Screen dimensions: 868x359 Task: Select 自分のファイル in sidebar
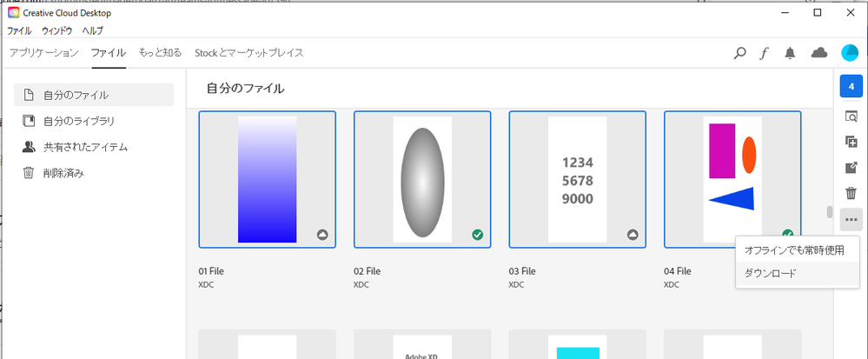94,95
